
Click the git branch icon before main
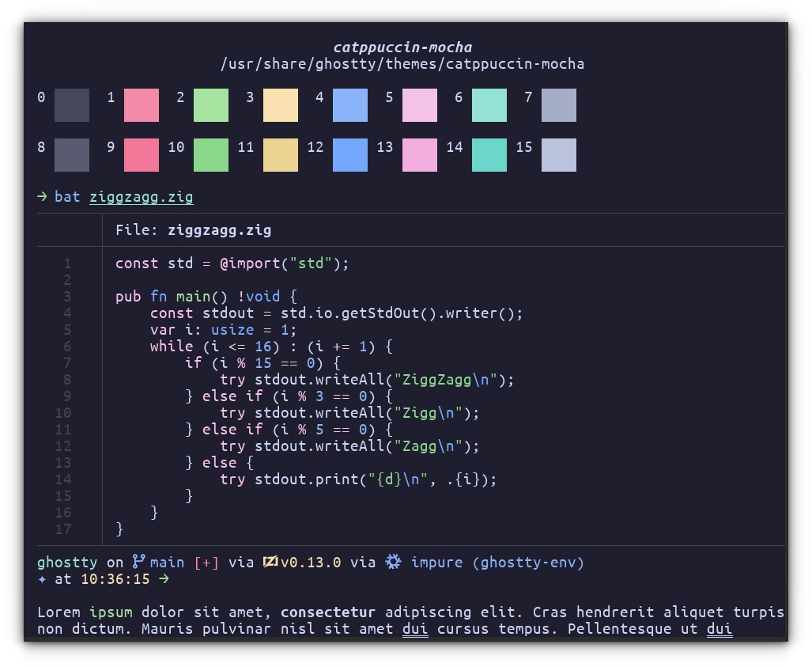[x=138, y=562]
